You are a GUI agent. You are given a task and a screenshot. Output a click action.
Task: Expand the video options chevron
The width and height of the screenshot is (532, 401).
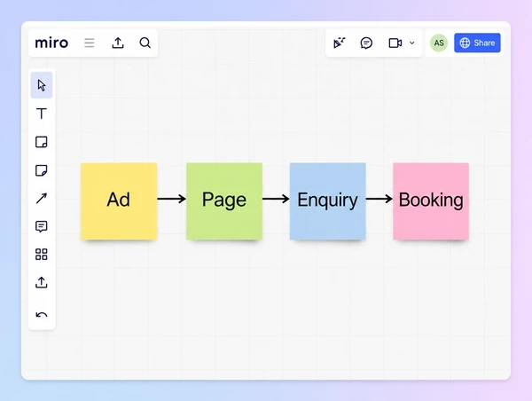pyautogui.click(x=412, y=43)
